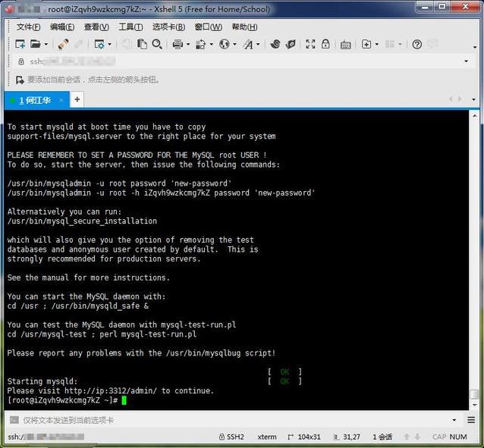Click the globe encoding icon

click(x=225, y=44)
